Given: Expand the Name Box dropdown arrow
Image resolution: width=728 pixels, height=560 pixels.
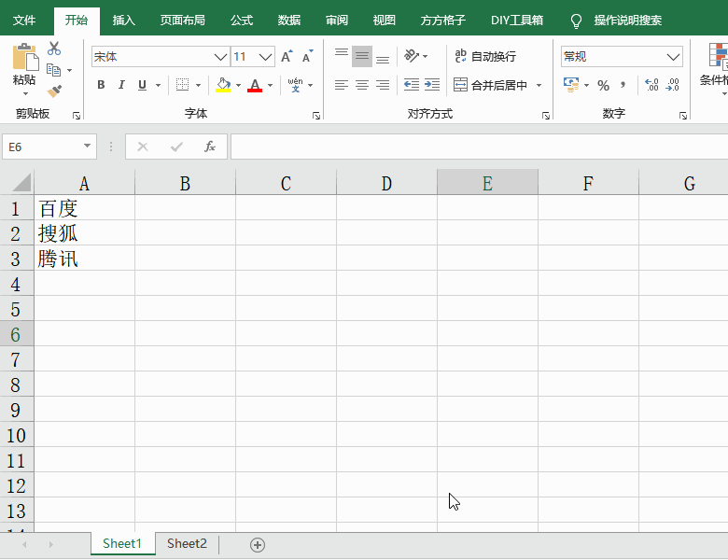Looking at the screenshot, I should coord(88,147).
